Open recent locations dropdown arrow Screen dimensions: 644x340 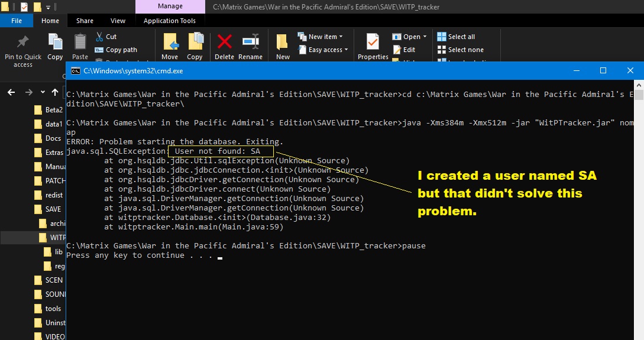[x=43, y=92]
